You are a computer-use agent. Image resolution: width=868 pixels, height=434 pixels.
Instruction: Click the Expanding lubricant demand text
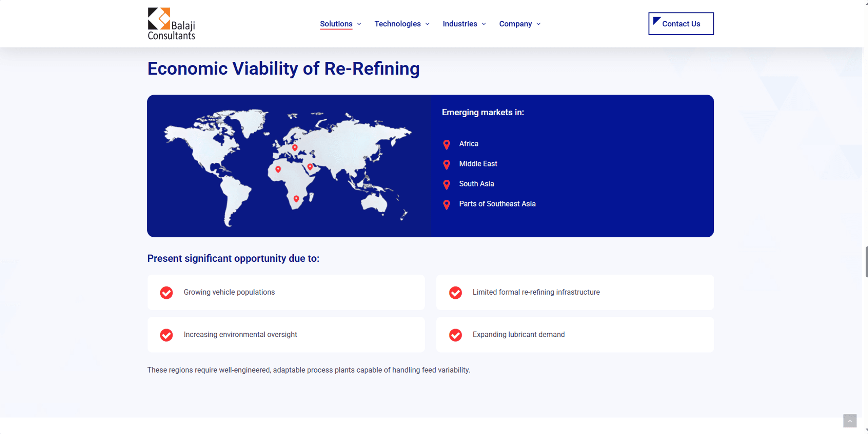tap(519, 335)
